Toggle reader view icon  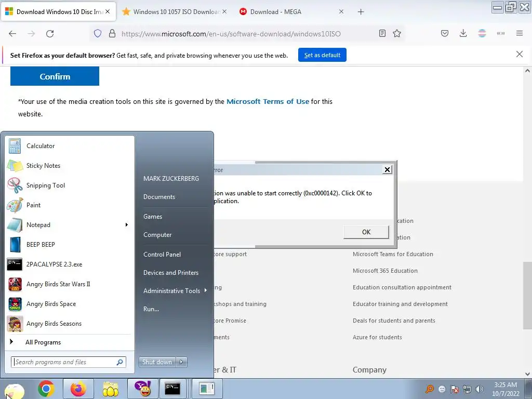tap(382, 33)
